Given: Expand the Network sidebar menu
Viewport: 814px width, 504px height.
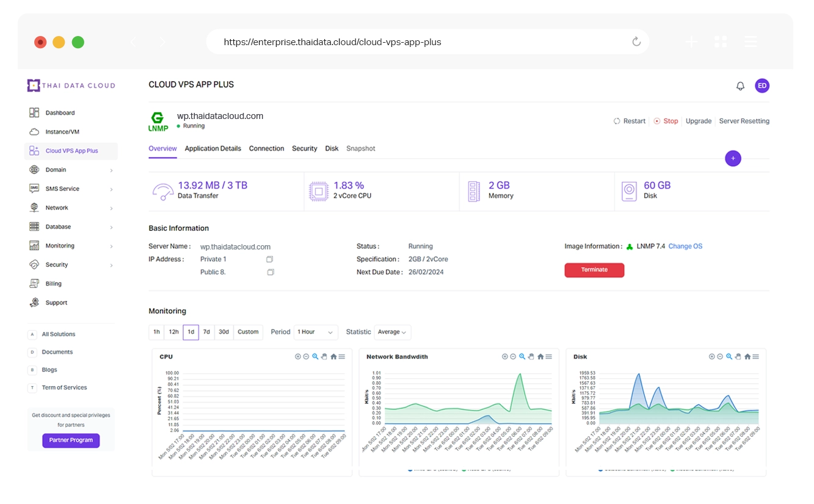Looking at the screenshot, I should 71,207.
